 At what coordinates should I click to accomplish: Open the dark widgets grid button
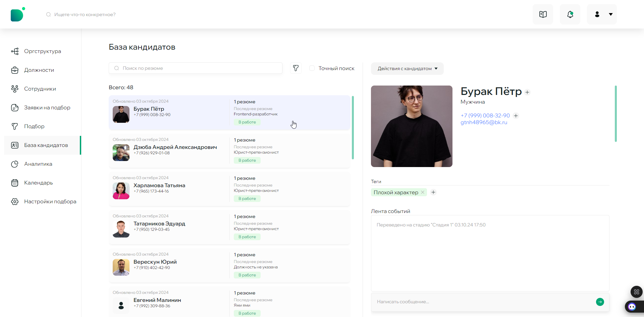[x=637, y=292]
